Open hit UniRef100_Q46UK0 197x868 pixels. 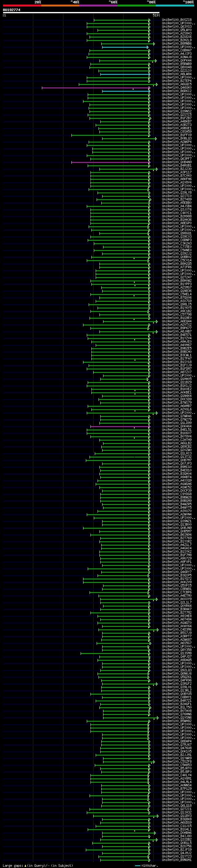click(x=177, y=88)
